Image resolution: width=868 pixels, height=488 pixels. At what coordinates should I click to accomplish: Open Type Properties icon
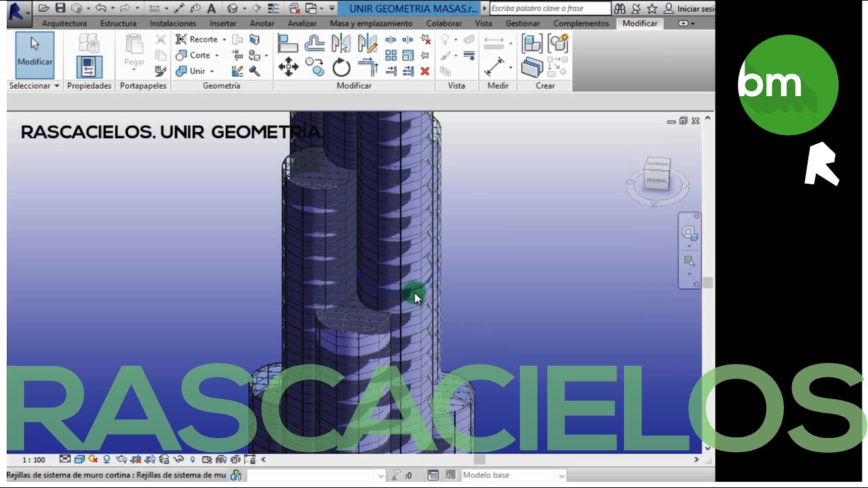[x=89, y=43]
